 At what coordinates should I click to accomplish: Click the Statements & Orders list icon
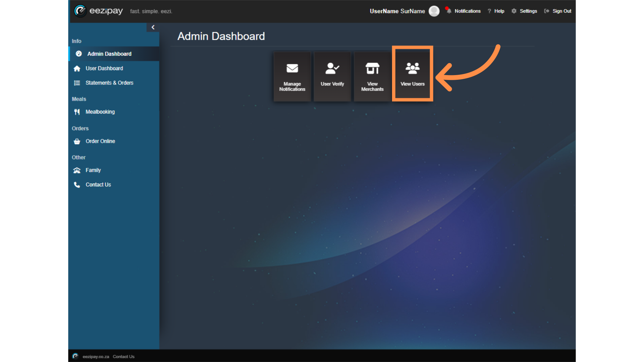click(77, 83)
